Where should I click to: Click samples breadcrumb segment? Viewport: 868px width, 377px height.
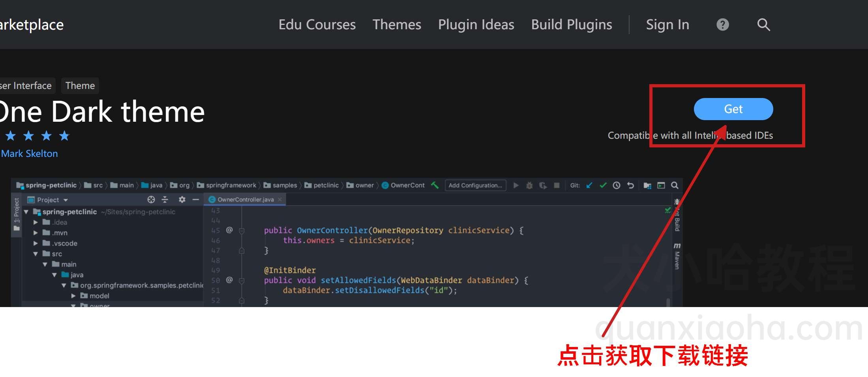(x=280, y=185)
